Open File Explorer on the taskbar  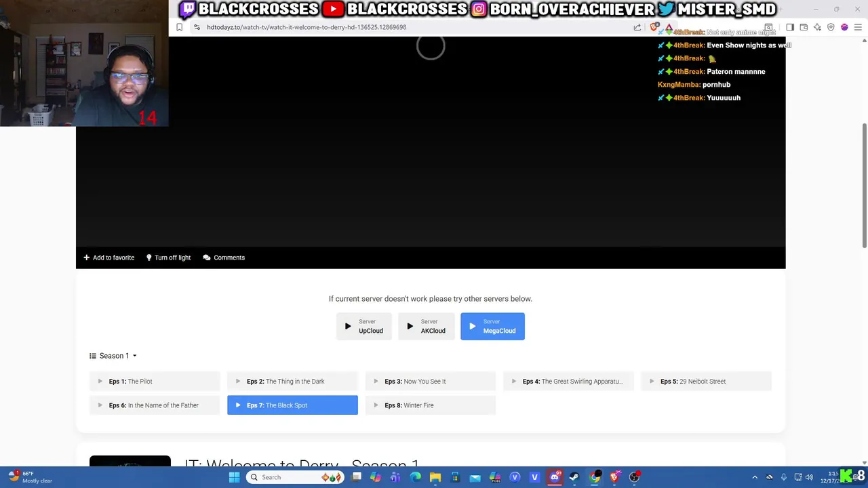pos(435,477)
